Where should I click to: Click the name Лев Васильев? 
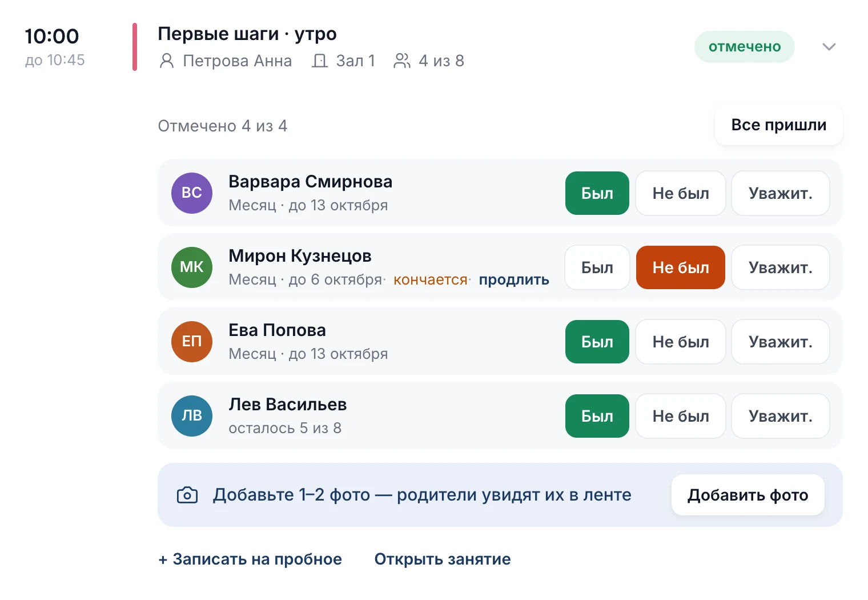(288, 404)
